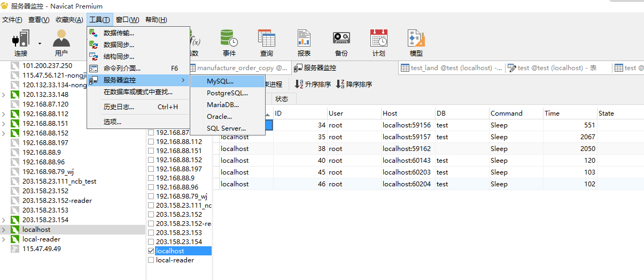Open the 查询 (Query) toolbar icon
The height and width of the screenshot is (280, 644).
[x=266, y=43]
